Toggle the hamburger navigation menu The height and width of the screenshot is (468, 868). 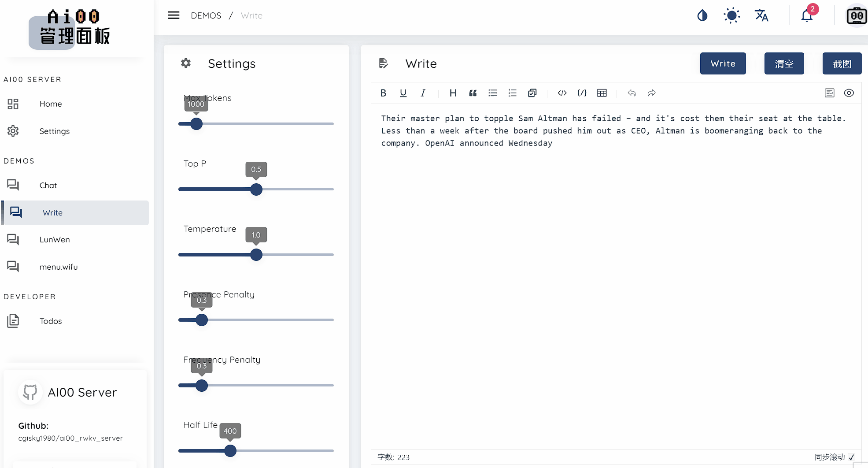point(174,15)
